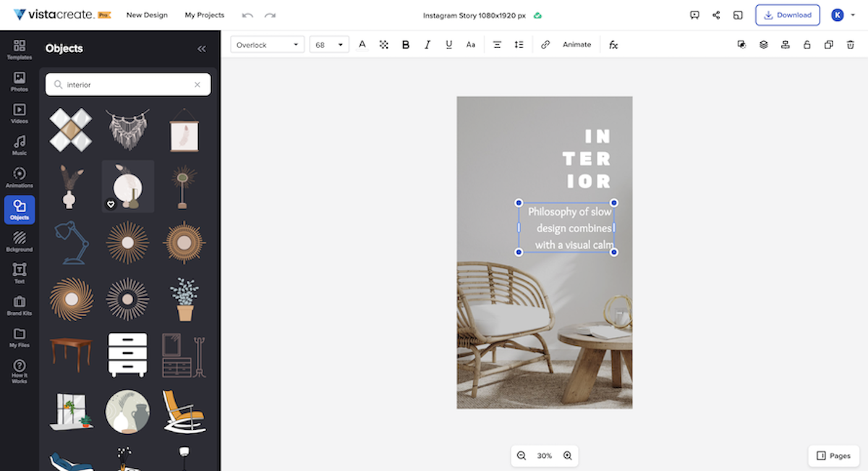This screenshot has height=471, width=868.
Task: Lock the selected text element
Action: (807, 44)
